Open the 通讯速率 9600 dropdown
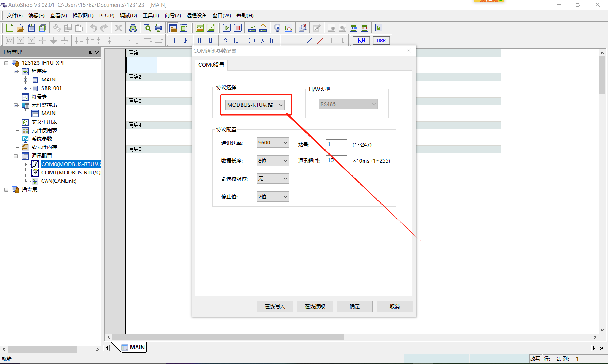Viewport: 608px width, 364px height. click(x=273, y=143)
